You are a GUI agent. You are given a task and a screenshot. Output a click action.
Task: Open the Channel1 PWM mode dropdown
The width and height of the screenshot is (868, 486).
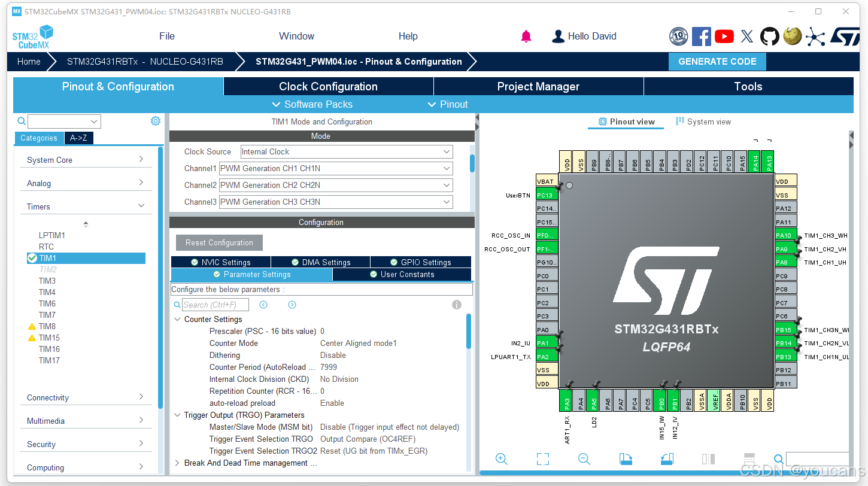[x=336, y=169]
